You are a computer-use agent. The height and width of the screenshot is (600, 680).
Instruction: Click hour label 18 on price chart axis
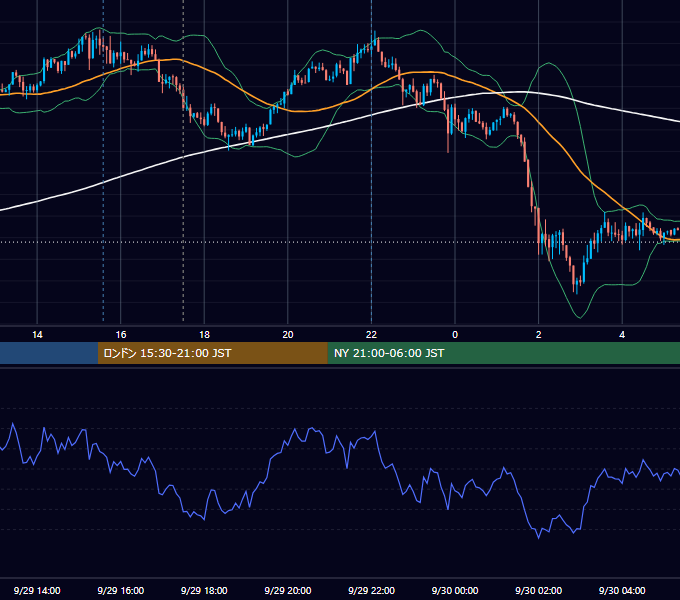(x=204, y=335)
